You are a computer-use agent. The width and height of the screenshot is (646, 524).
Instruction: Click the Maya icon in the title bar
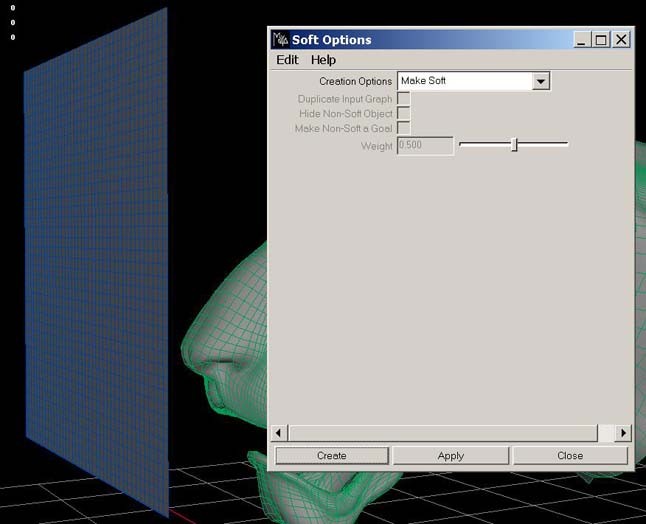click(281, 40)
